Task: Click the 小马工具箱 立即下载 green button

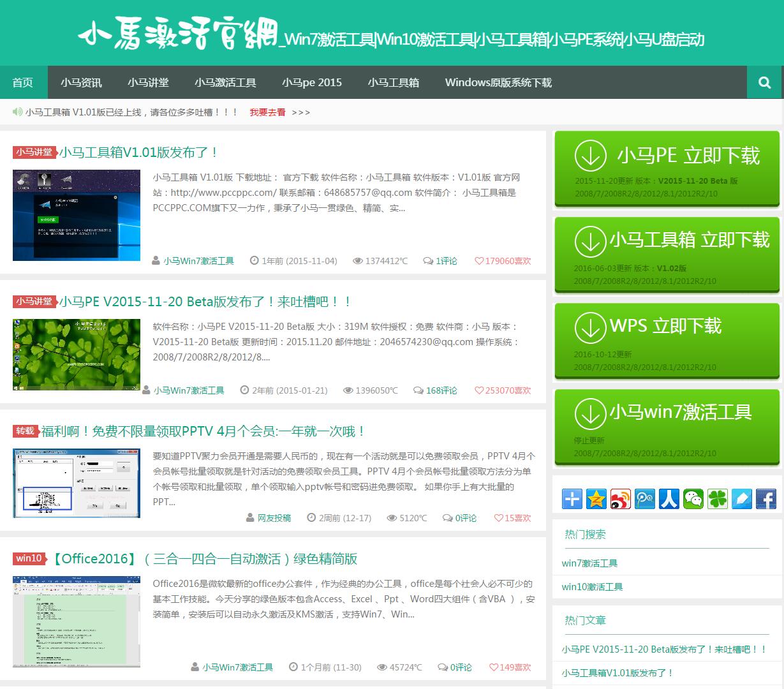Action: [x=667, y=255]
